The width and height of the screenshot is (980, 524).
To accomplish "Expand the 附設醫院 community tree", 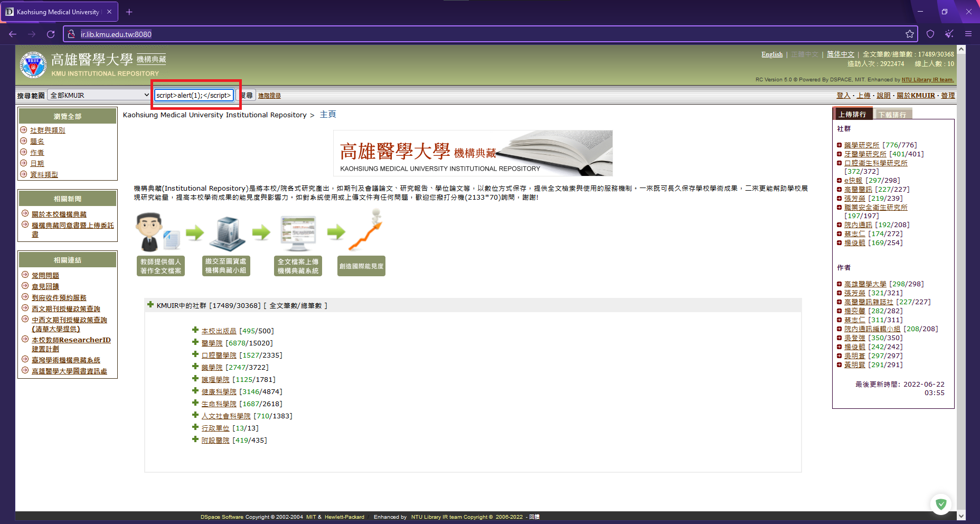I will (x=195, y=439).
